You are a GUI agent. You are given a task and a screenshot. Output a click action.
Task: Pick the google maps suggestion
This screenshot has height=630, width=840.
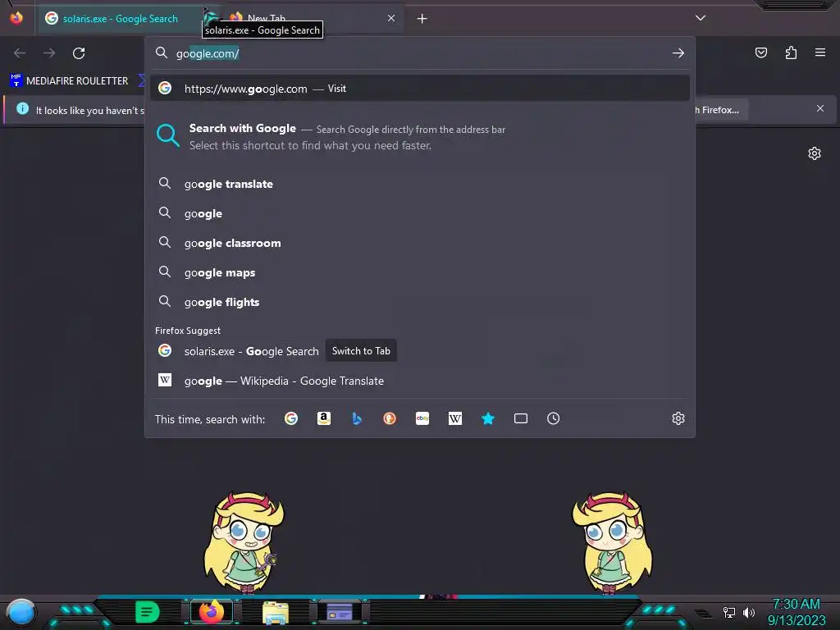click(x=420, y=272)
